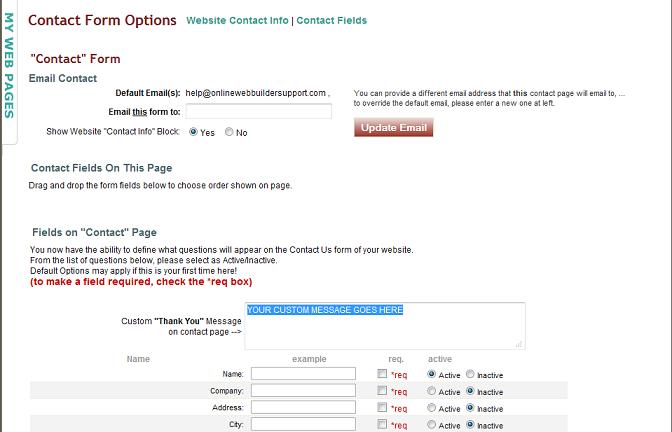The width and height of the screenshot is (672, 432).
Task: Click the 'example' column header
Action: 309,359
